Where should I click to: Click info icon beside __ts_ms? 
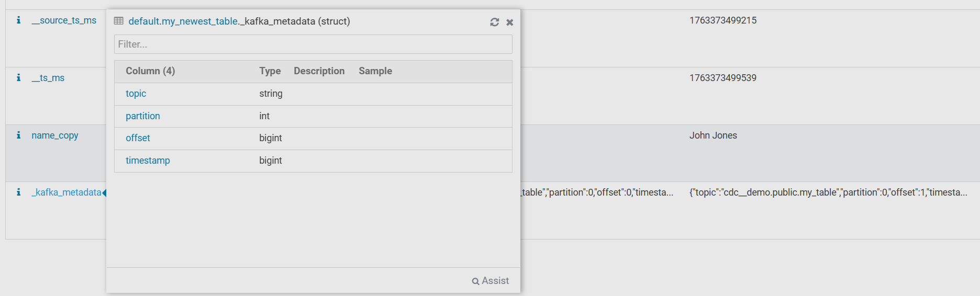point(18,78)
